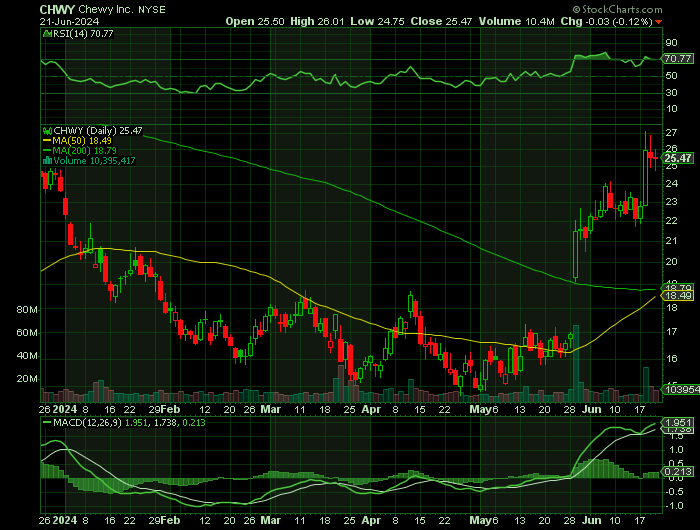Click the 18.79 MA(200) tag on price axis

[x=678, y=288]
